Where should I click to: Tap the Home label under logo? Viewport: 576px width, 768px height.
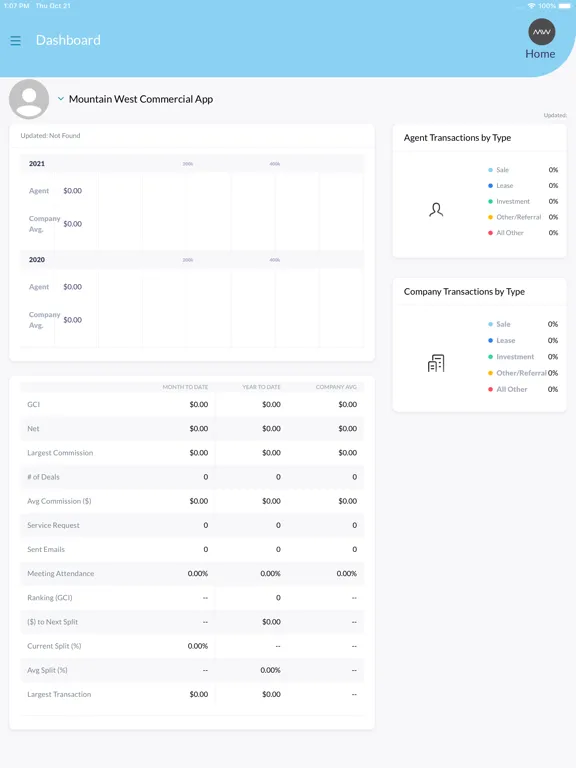(x=540, y=54)
